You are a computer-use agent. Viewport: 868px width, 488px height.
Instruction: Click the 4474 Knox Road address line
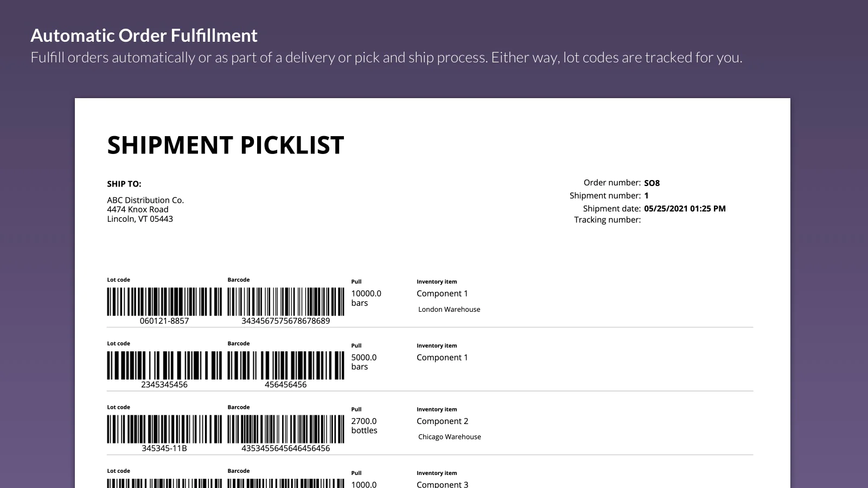tap(138, 209)
